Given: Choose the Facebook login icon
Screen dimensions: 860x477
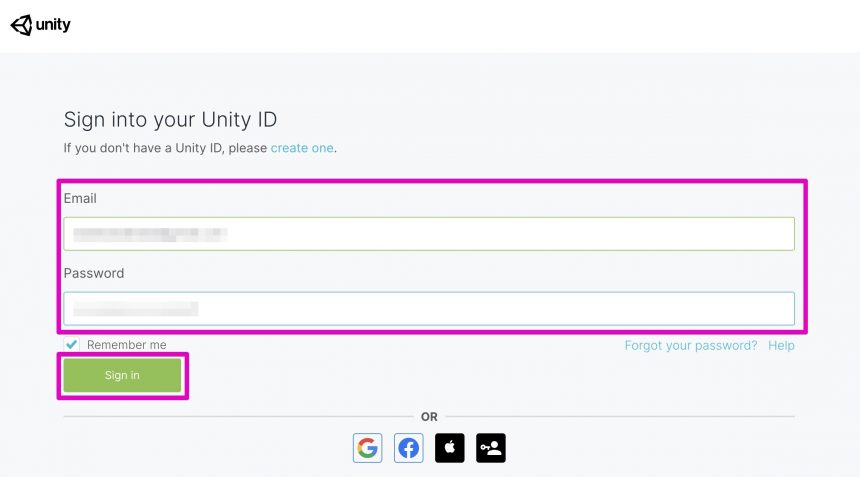Looking at the screenshot, I should tap(409, 448).
